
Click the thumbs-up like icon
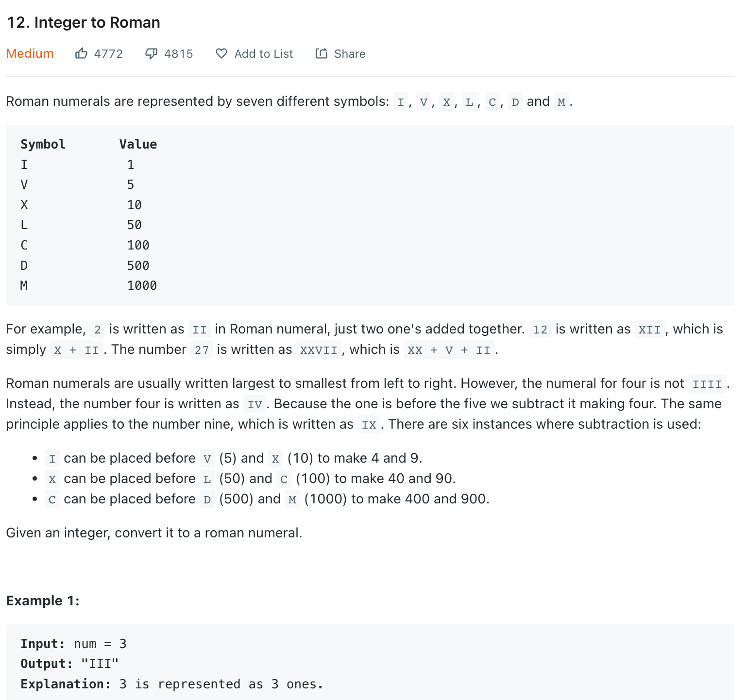81,53
